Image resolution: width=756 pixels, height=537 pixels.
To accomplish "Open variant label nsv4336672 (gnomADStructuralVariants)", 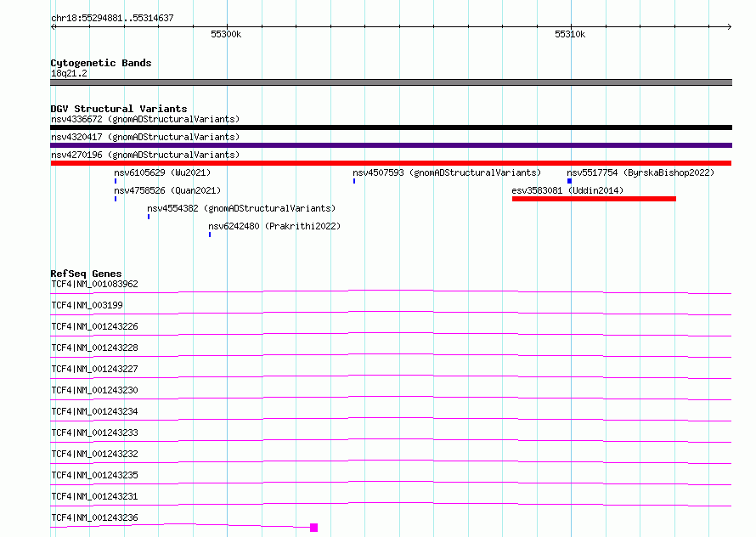I will [145, 119].
